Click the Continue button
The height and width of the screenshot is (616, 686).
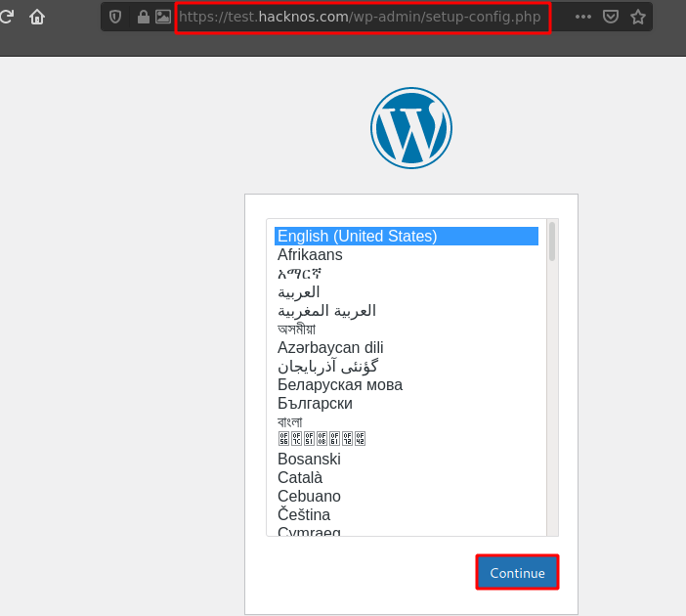[517, 573]
